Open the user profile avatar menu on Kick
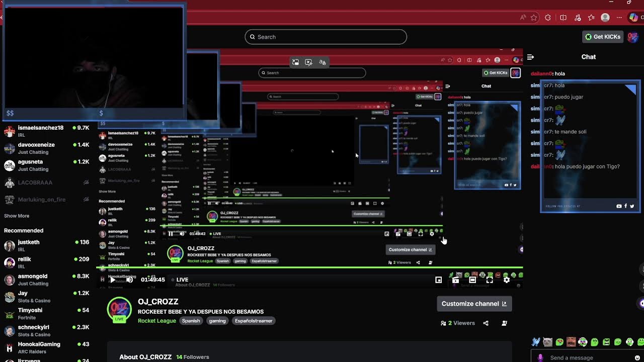The width and height of the screenshot is (644, 362). pyautogui.click(x=633, y=37)
